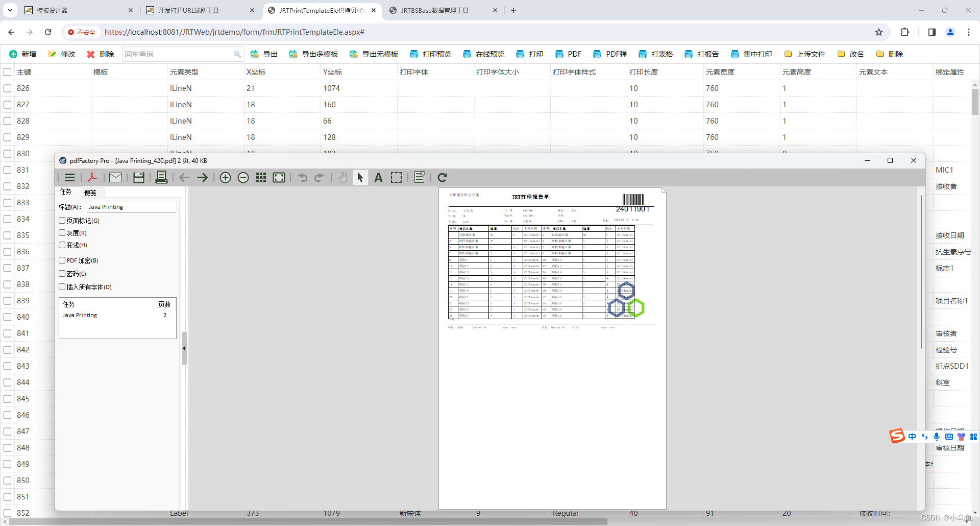Click 上传文件 upload file button
This screenshot has width=980, height=526.
coord(805,54)
